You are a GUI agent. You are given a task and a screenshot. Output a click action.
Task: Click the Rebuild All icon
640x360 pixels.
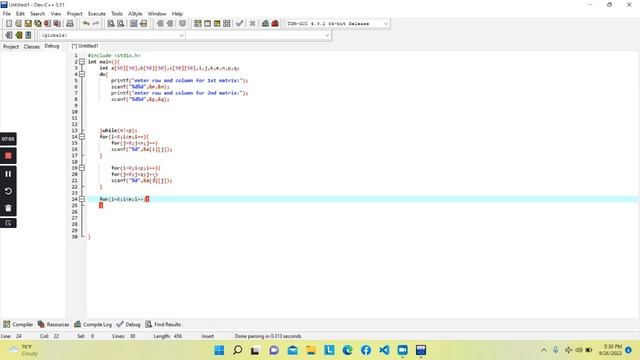tap(227, 24)
